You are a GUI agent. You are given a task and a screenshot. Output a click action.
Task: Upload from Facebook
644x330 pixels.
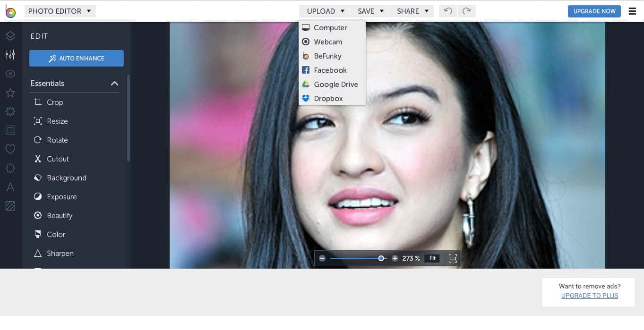coord(332,70)
